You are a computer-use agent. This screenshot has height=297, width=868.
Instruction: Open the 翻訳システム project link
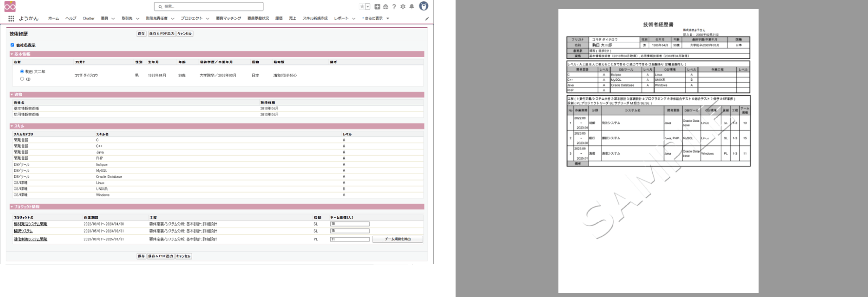point(23,231)
